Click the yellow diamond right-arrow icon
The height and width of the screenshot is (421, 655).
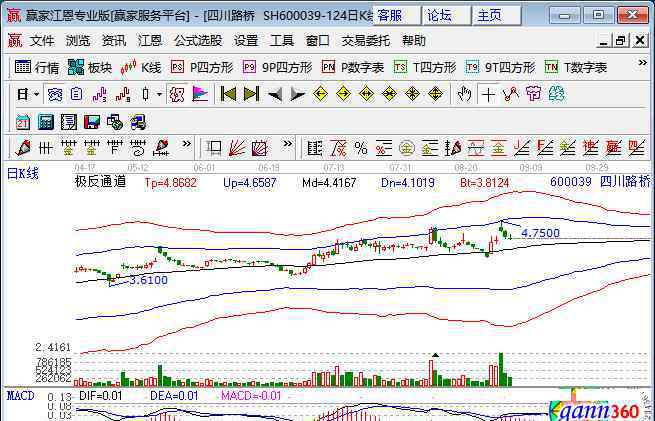[x=343, y=94]
